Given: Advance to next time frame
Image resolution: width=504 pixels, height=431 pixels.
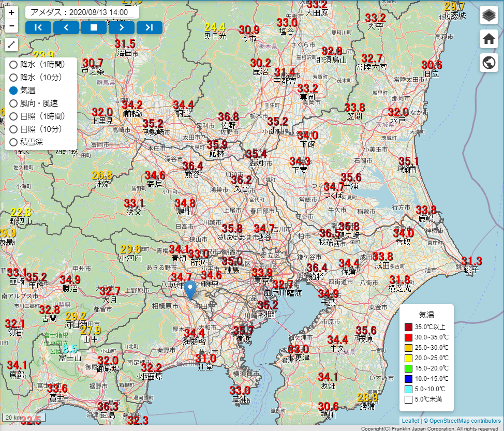Looking at the screenshot, I should (x=122, y=27).
